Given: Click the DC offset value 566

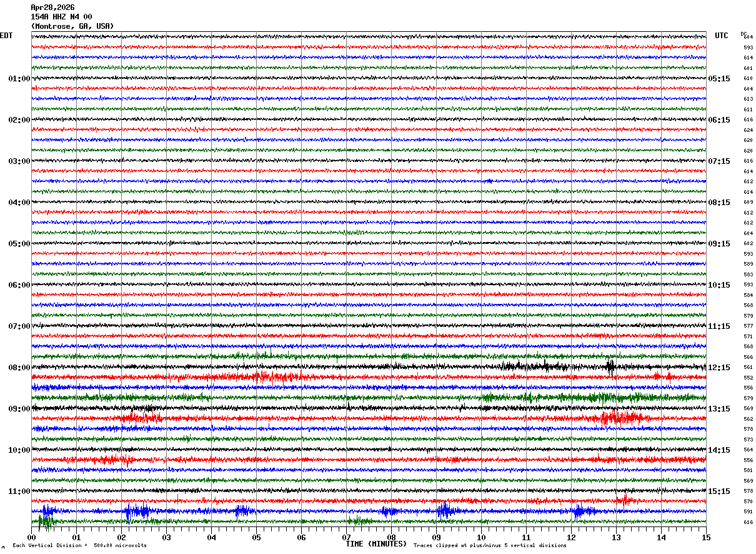Looking at the screenshot, I should (748, 357).
